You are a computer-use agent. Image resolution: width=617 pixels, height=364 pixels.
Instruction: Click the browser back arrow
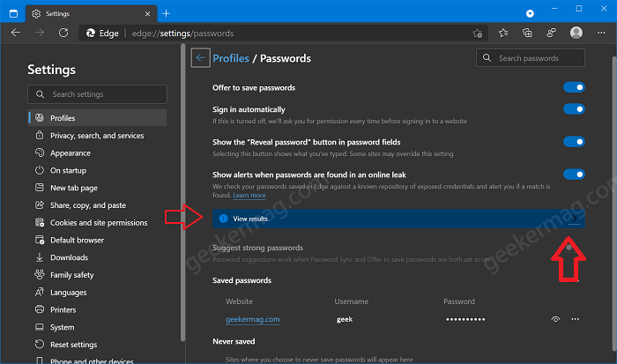[15, 33]
